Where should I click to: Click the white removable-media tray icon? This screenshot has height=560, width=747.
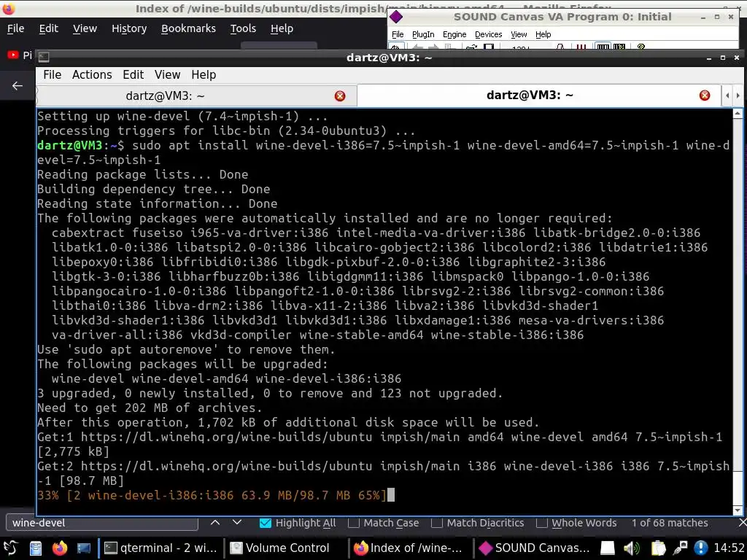[608, 548]
